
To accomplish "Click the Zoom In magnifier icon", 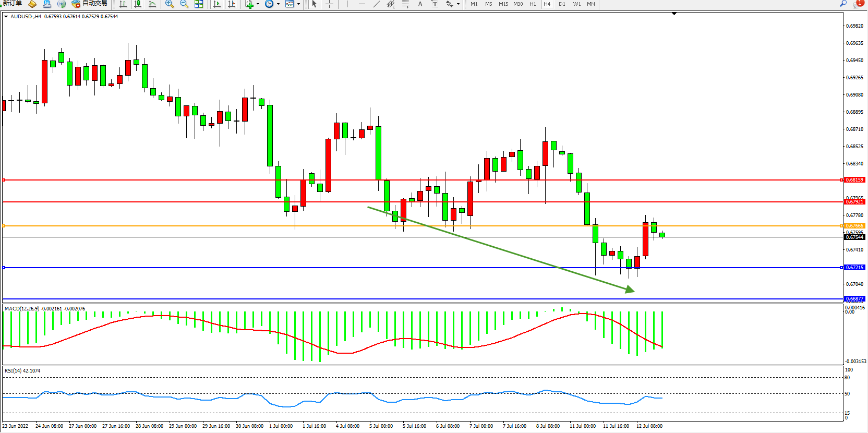I will [x=169, y=4].
